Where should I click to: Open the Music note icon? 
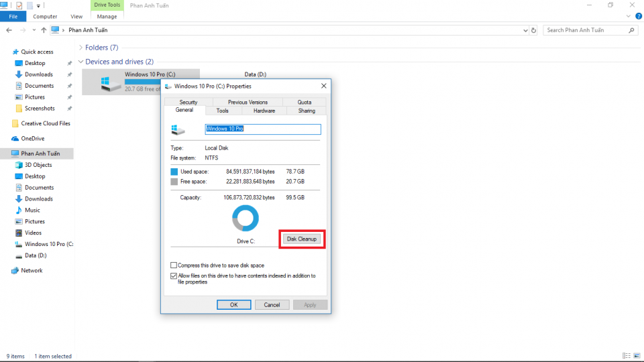pos(19,210)
